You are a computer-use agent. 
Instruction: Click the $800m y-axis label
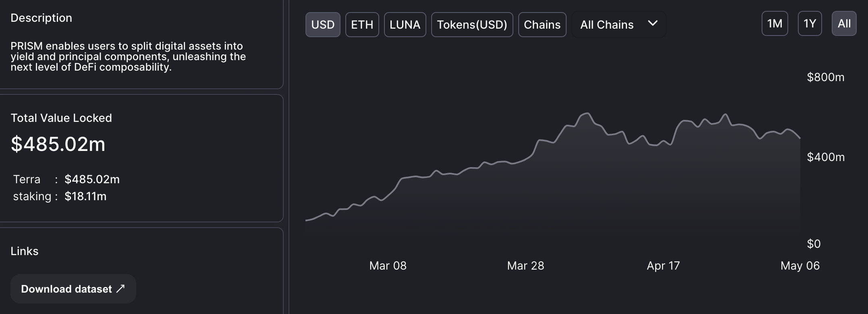[x=825, y=77]
